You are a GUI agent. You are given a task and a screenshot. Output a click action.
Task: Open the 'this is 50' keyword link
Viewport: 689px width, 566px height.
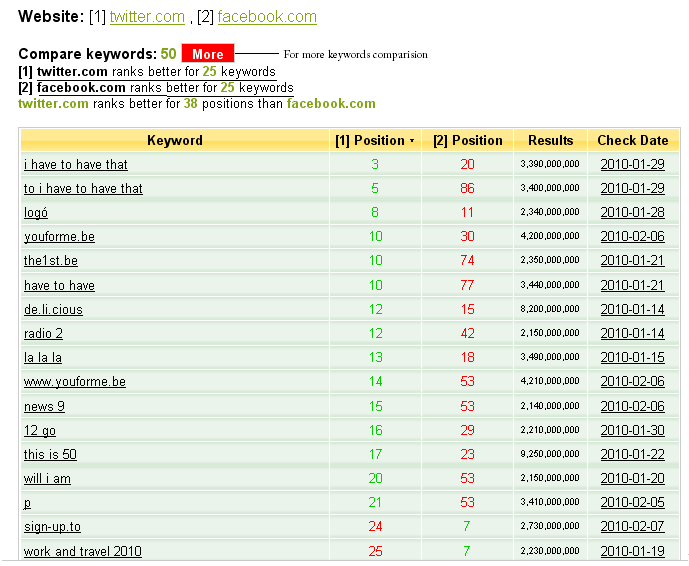click(50, 454)
